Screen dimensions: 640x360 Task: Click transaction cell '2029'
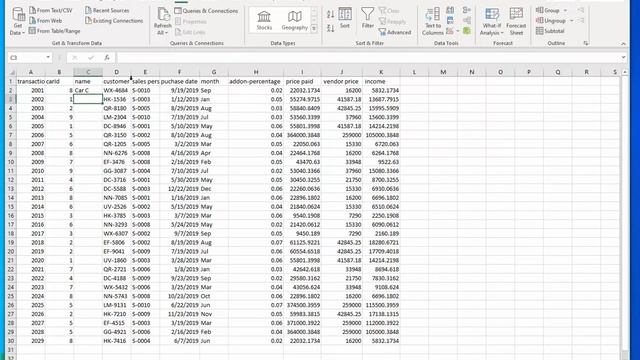click(x=31, y=341)
